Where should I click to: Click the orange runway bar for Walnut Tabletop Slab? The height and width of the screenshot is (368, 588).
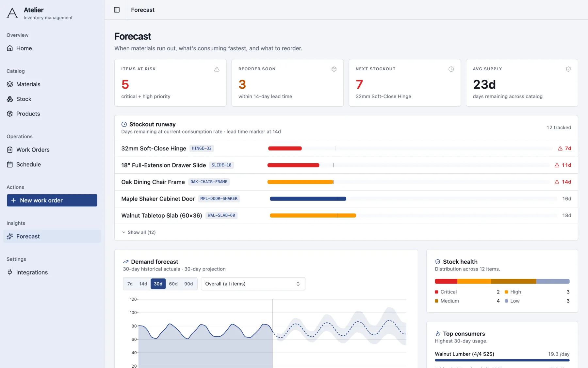[x=313, y=215]
